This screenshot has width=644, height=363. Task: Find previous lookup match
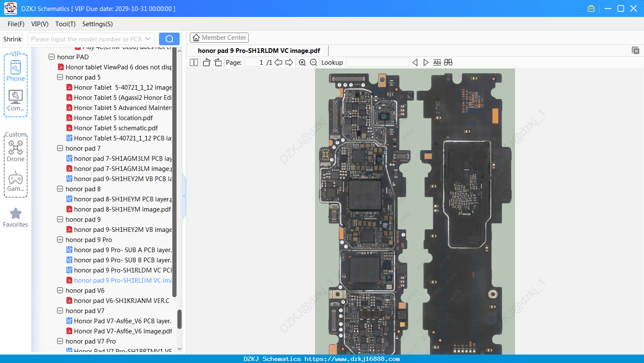415,62
